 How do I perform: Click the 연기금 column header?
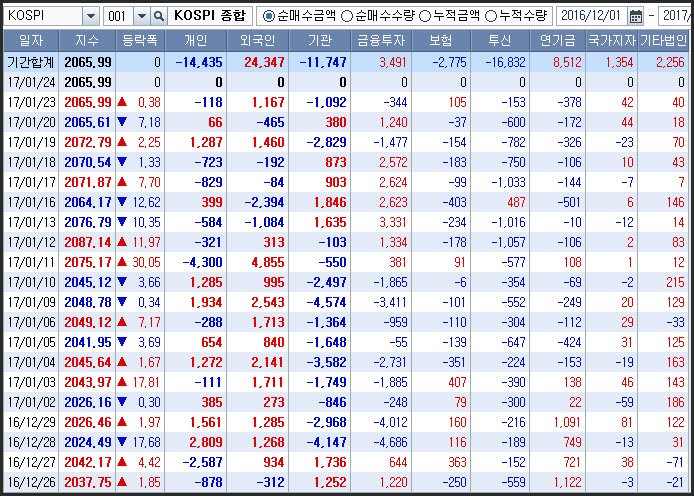(557, 41)
